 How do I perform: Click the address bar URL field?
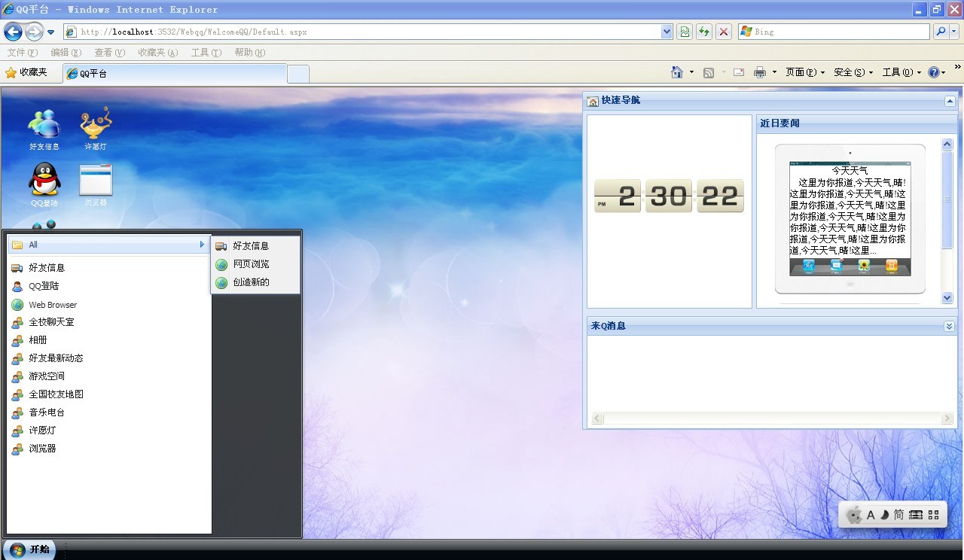tap(369, 32)
